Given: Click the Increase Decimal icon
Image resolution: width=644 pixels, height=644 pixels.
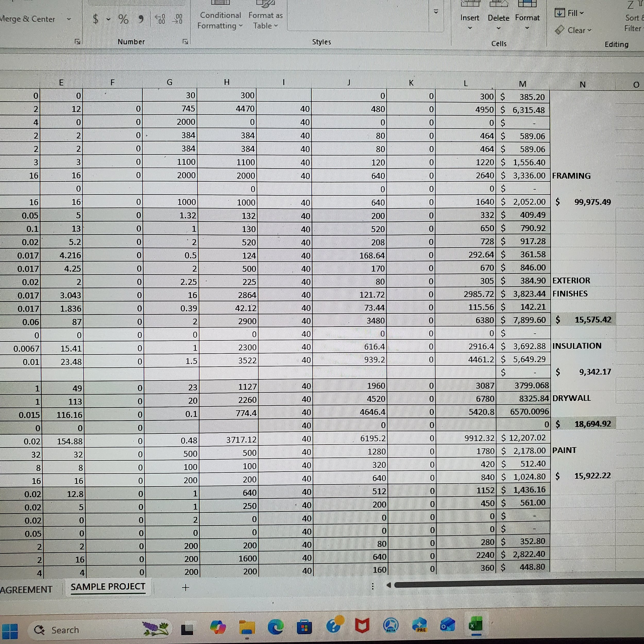Looking at the screenshot, I should 160,19.
